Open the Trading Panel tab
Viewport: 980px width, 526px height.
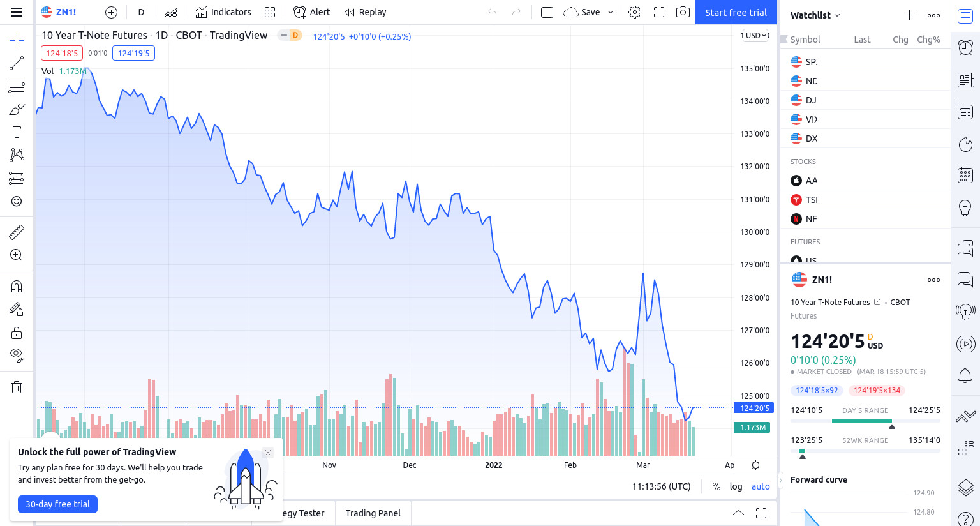tap(373, 513)
